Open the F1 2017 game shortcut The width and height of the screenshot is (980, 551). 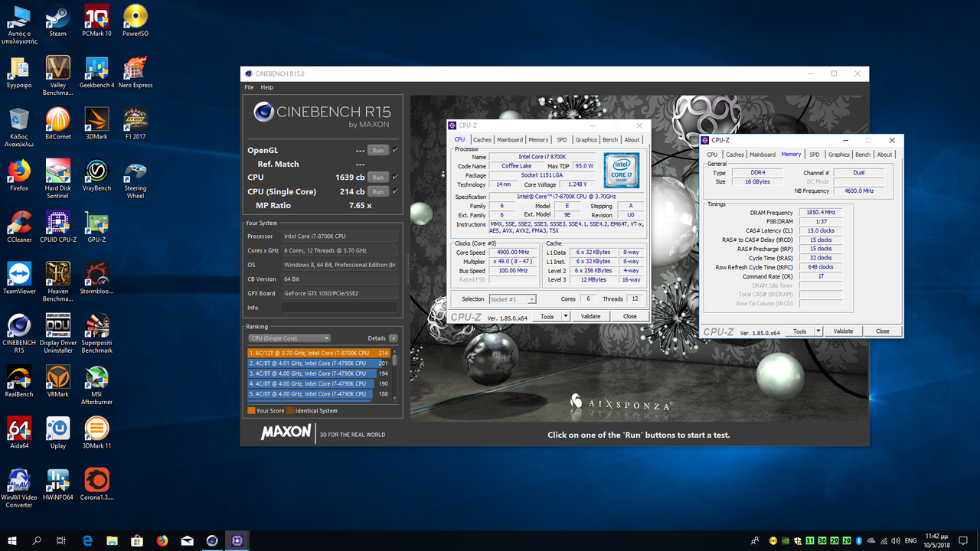click(136, 123)
